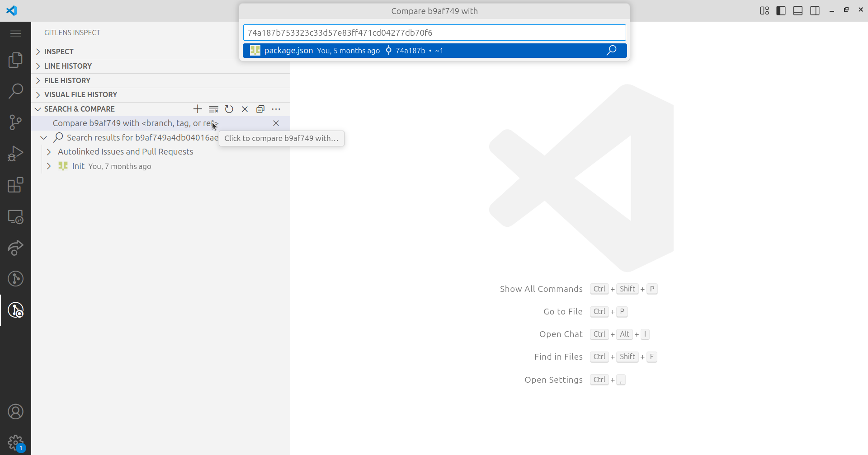868x455 pixels.
Task: Open the Run and Debug view
Action: pos(15,154)
